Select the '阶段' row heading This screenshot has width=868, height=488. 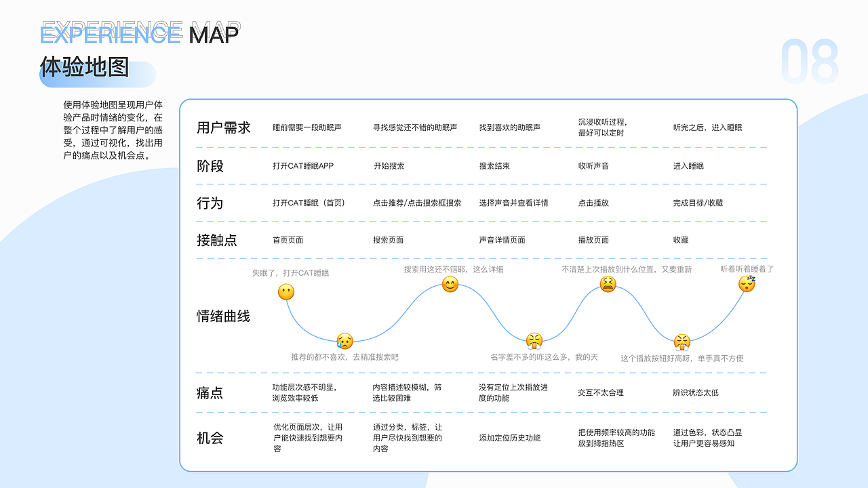click(210, 166)
